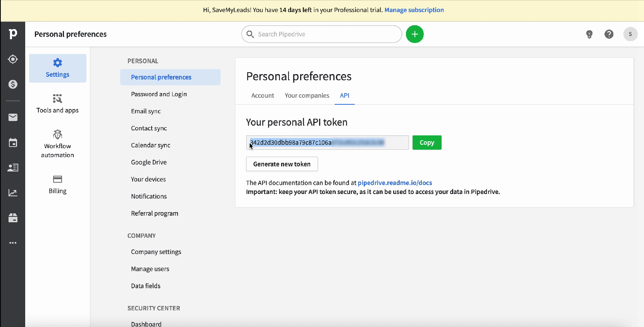Switch to the Account tab
Image resolution: width=644 pixels, height=327 pixels.
click(x=262, y=95)
